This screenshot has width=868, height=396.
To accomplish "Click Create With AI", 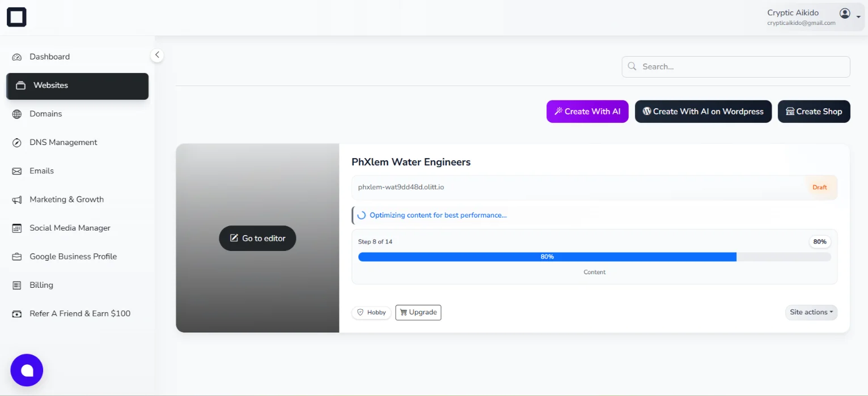I will coord(587,111).
